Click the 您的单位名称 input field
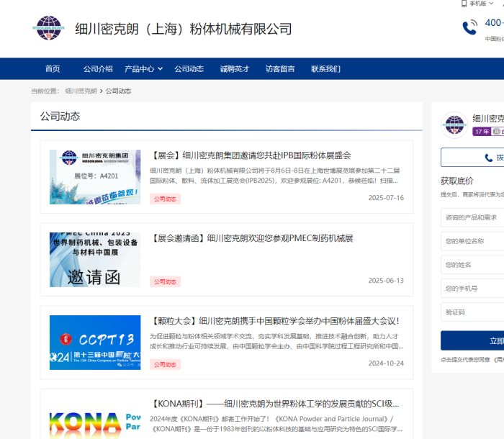The image size is (504, 439). pos(472,241)
